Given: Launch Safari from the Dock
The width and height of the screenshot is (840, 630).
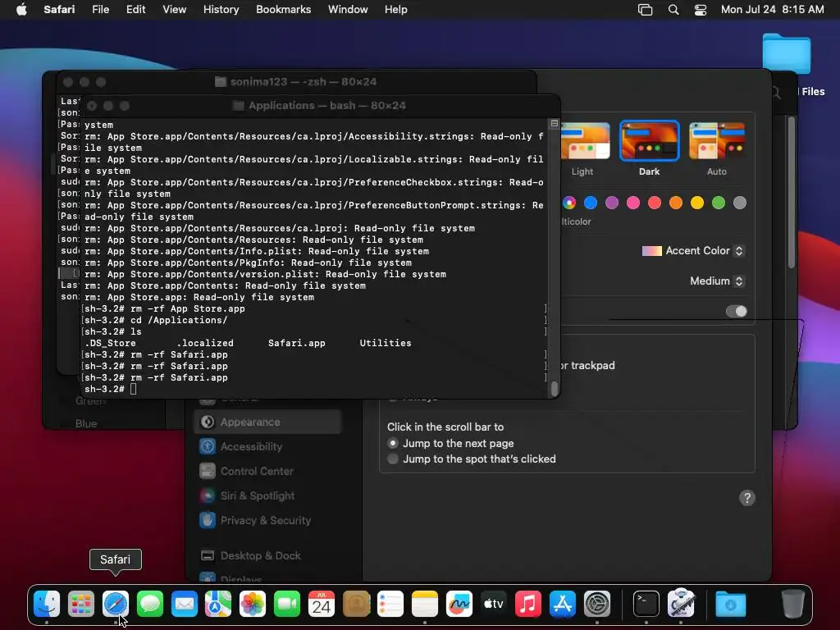Looking at the screenshot, I should click(x=115, y=604).
